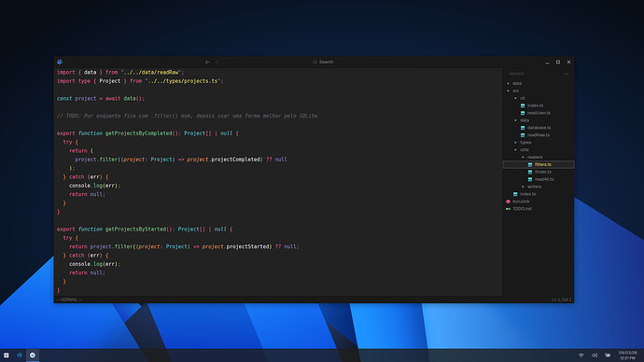Image resolution: width=644 pixels, height=362 pixels.
Task: Close the editor window
Action: tap(568, 62)
